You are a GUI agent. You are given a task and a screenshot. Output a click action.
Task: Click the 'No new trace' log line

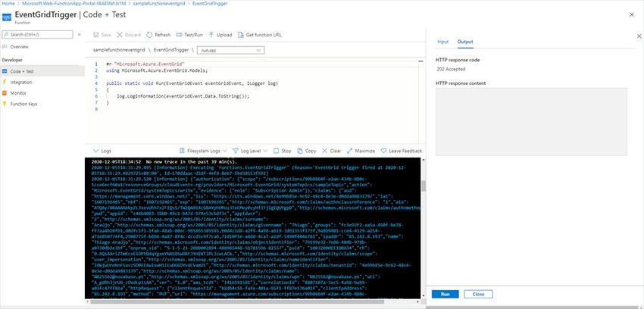[164, 161]
